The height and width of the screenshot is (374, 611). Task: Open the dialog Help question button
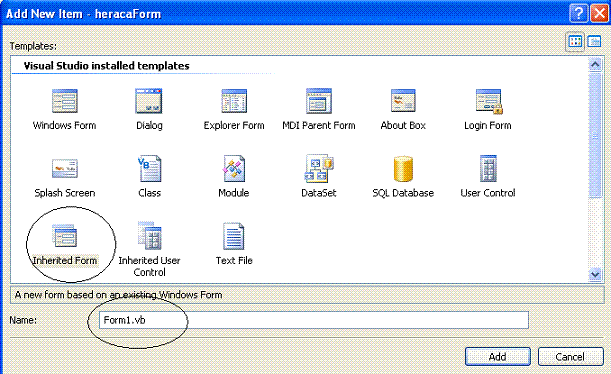pos(579,14)
